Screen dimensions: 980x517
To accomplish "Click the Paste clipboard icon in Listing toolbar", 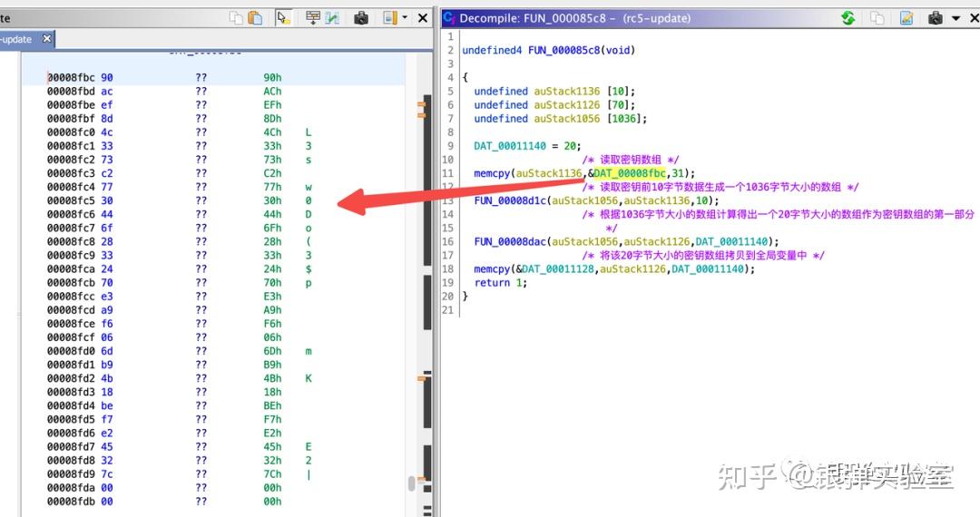I will 255,18.
